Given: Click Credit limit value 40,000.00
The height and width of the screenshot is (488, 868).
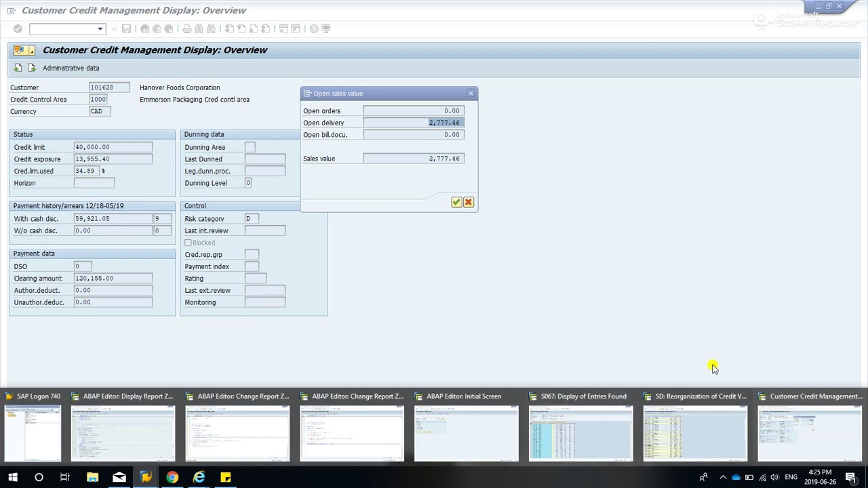Looking at the screenshot, I should [113, 147].
